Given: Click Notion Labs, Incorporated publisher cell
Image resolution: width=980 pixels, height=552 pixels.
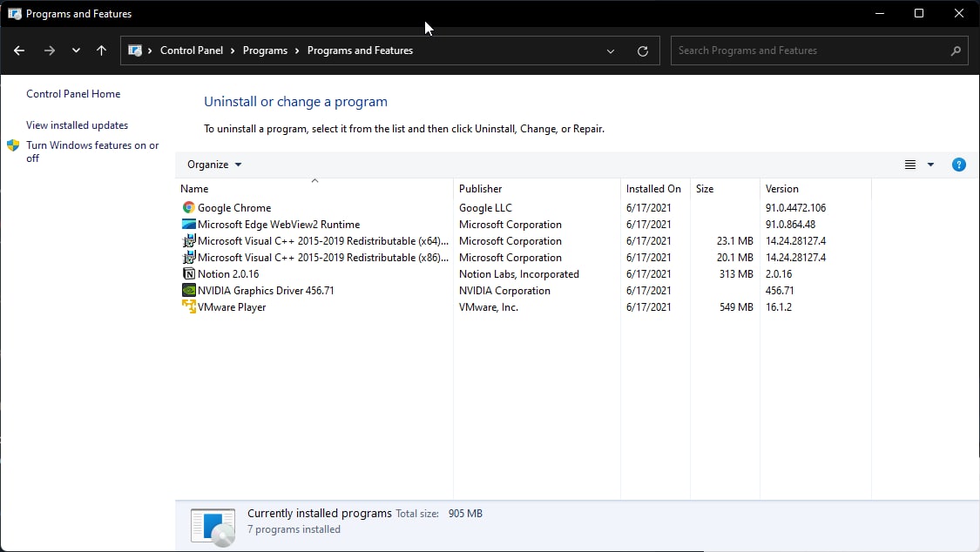Looking at the screenshot, I should click(x=519, y=274).
